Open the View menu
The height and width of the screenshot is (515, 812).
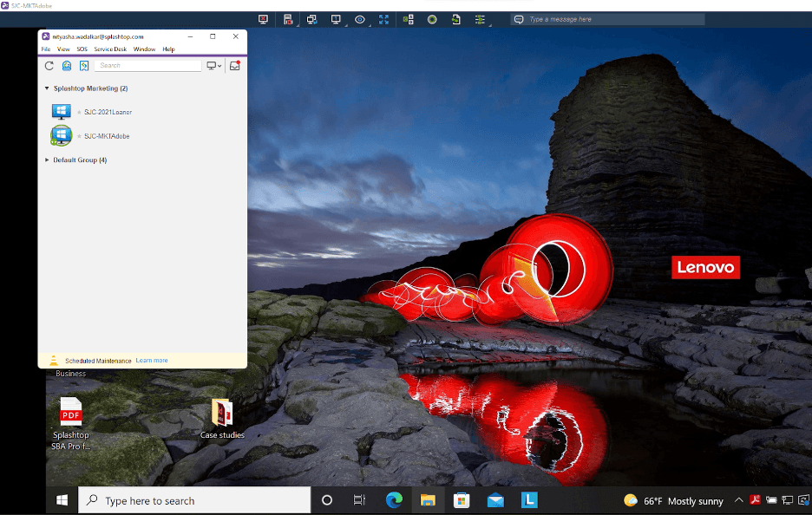[x=63, y=49]
